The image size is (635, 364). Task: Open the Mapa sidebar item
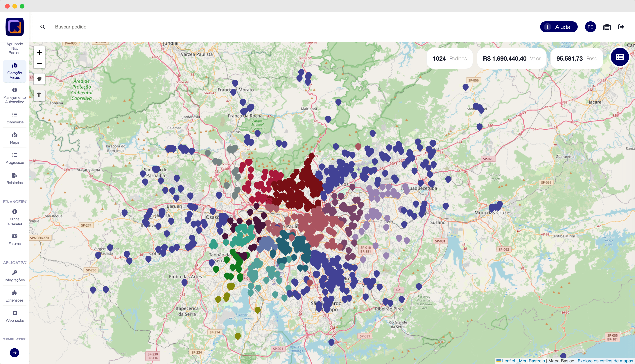coord(15,138)
